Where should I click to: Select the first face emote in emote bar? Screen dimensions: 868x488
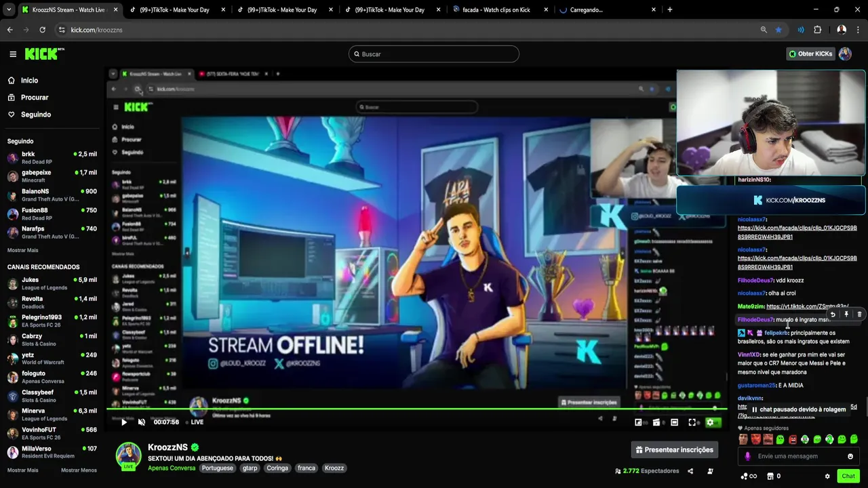pyautogui.click(x=743, y=440)
